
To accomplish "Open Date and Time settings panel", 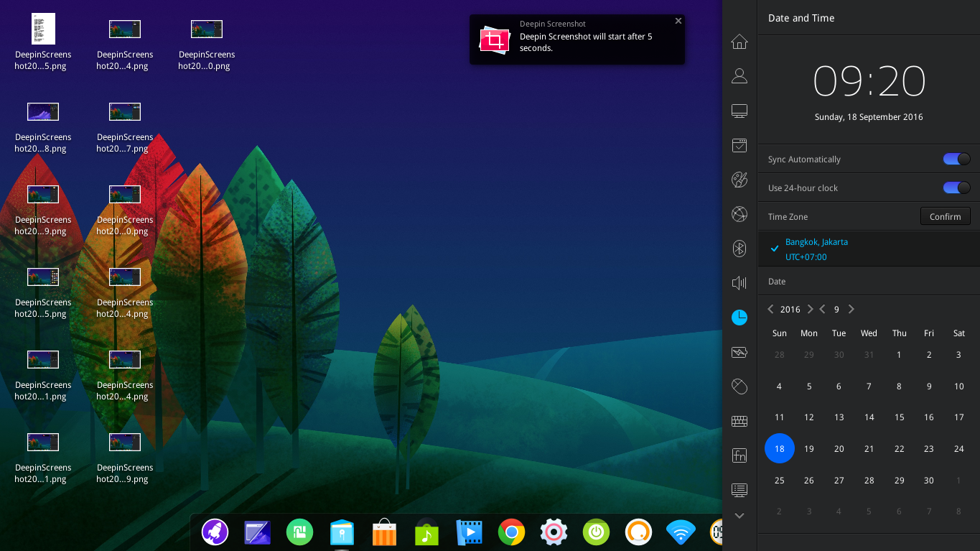I will [x=739, y=318].
